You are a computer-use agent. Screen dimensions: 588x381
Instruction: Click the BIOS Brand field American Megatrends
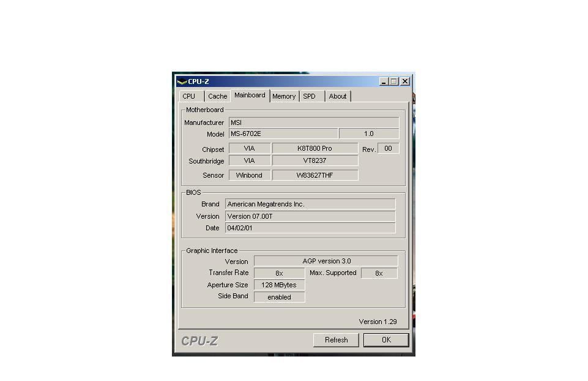pyautogui.click(x=310, y=204)
